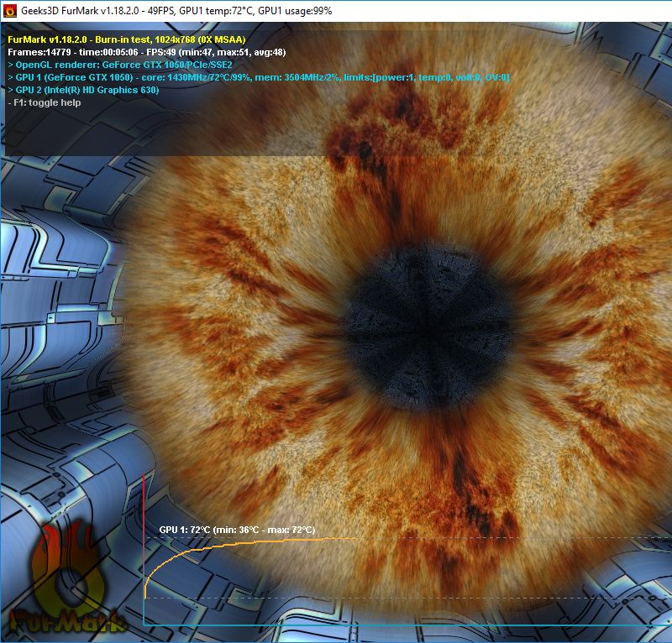This screenshot has width=672, height=643.
Task: Select 'FurMark v1.18.2.0 - Burn-in test' line
Action: coord(127,39)
